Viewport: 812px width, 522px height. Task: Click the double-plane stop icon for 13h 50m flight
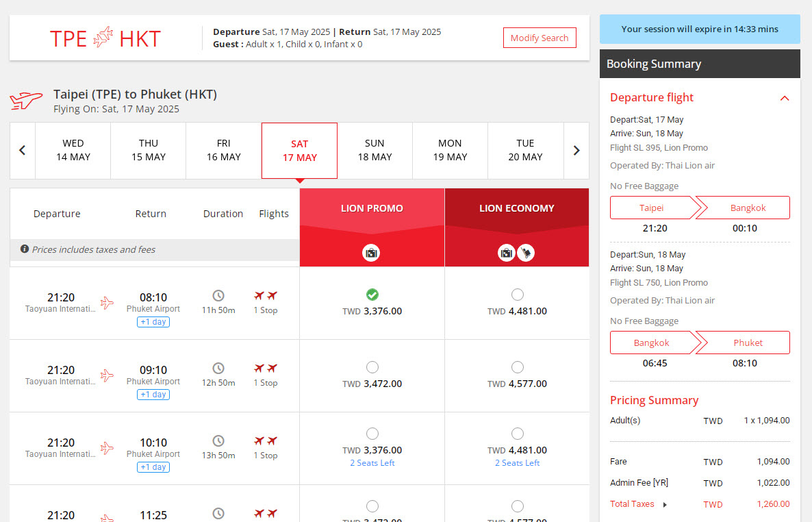(x=266, y=440)
